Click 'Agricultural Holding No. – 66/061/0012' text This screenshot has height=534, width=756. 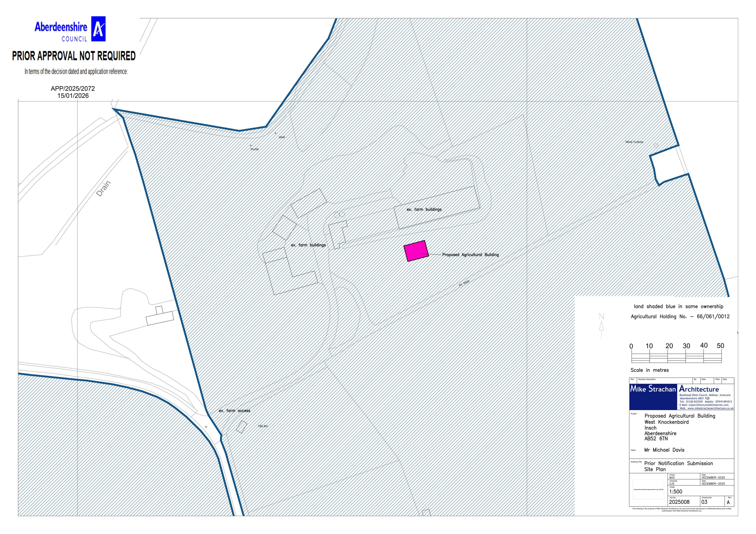click(x=680, y=316)
